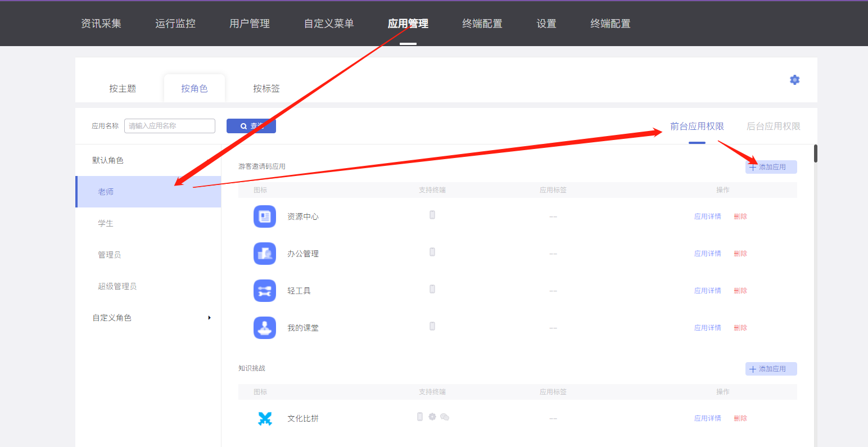Select the 老师 role

(x=148, y=192)
